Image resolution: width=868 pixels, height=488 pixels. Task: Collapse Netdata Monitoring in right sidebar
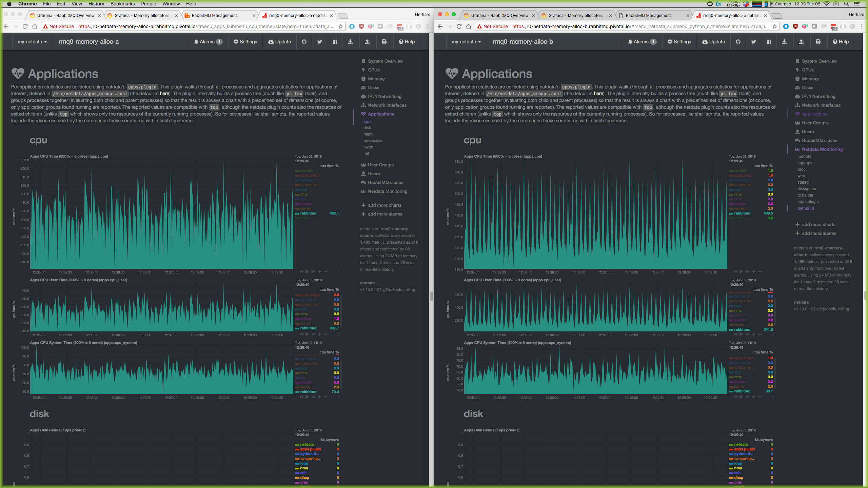(x=822, y=149)
